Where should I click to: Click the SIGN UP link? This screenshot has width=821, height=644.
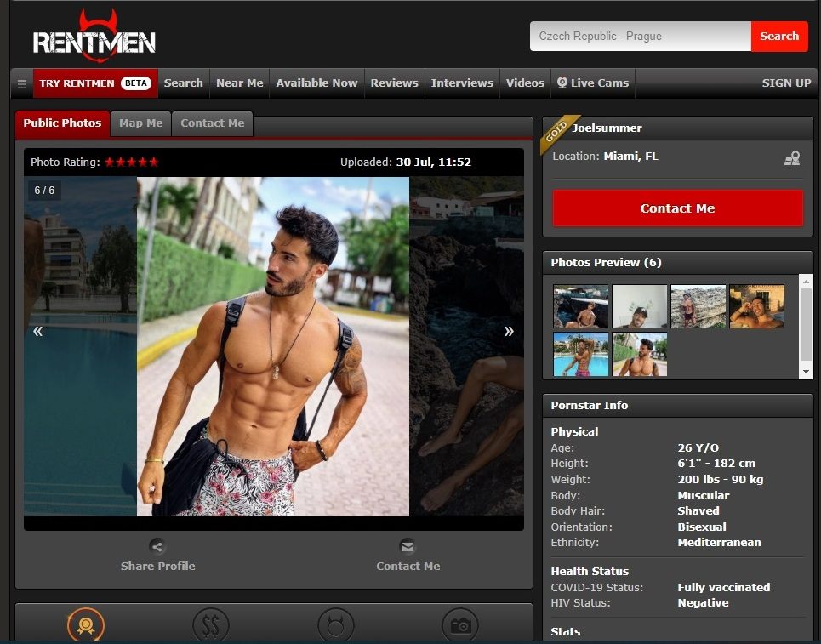[x=786, y=83]
